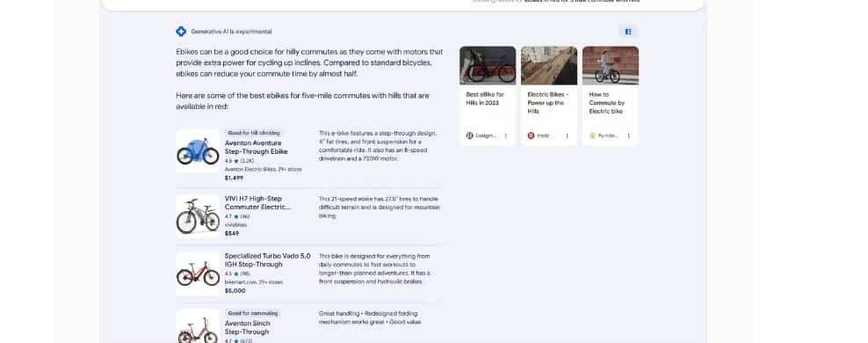Viewport: 868px width, 343px height.
Task: Click the Gadget source favicon
Action: pos(469,135)
